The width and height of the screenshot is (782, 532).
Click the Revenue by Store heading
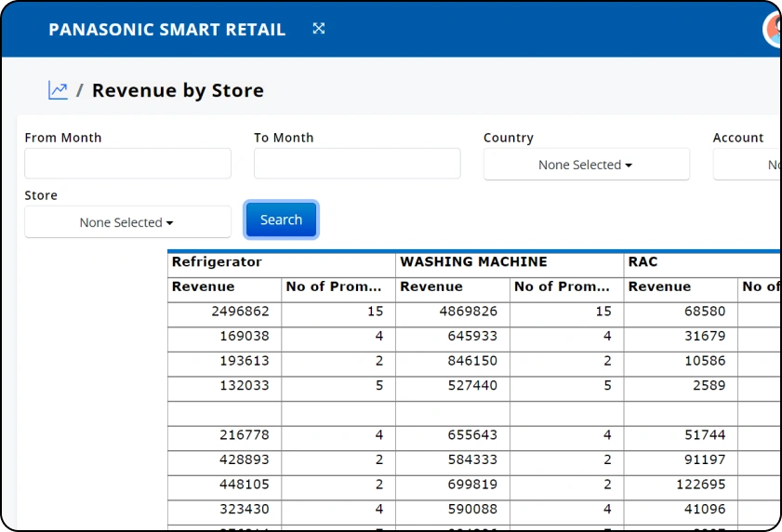178,90
